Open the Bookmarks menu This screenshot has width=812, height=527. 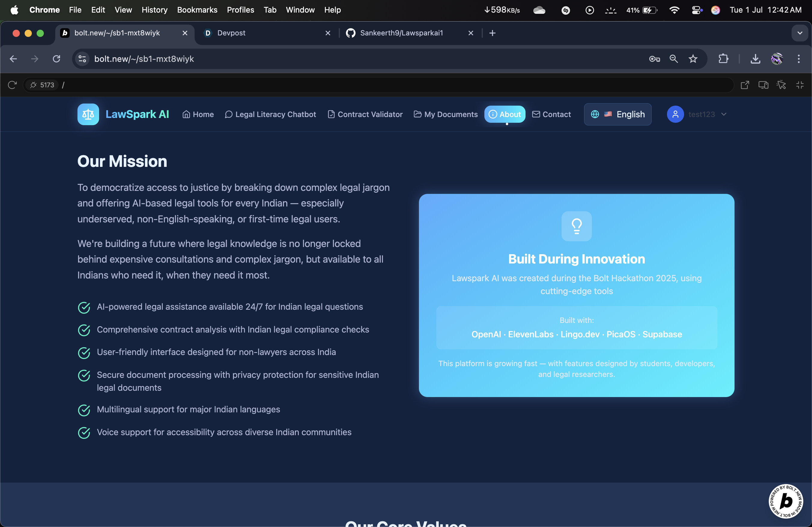(197, 10)
